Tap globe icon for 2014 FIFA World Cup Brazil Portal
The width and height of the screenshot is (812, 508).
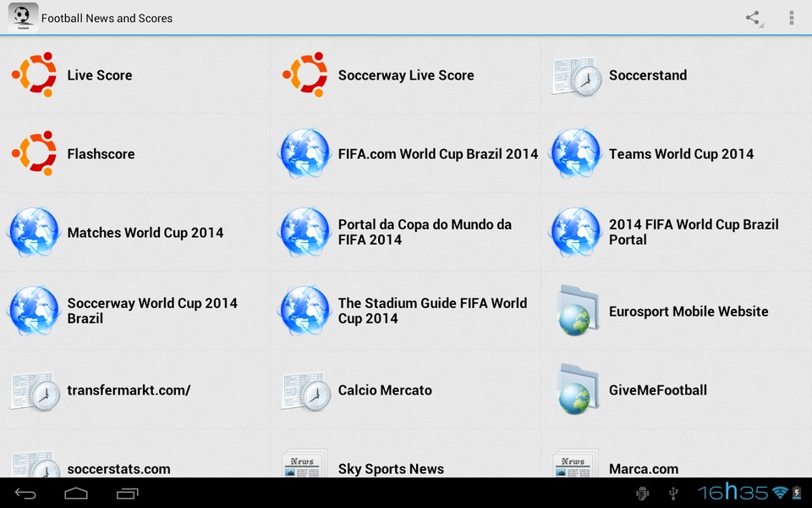click(x=576, y=232)
